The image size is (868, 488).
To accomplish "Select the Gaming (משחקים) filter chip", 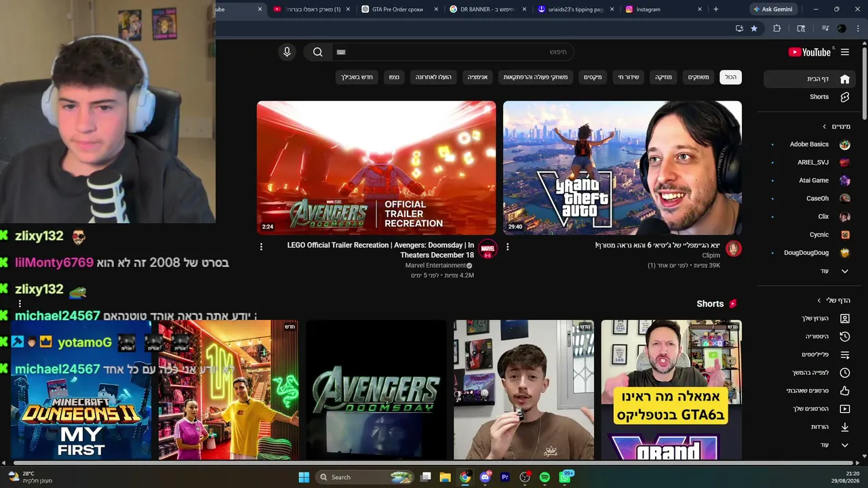I will (x=698, y=77).
